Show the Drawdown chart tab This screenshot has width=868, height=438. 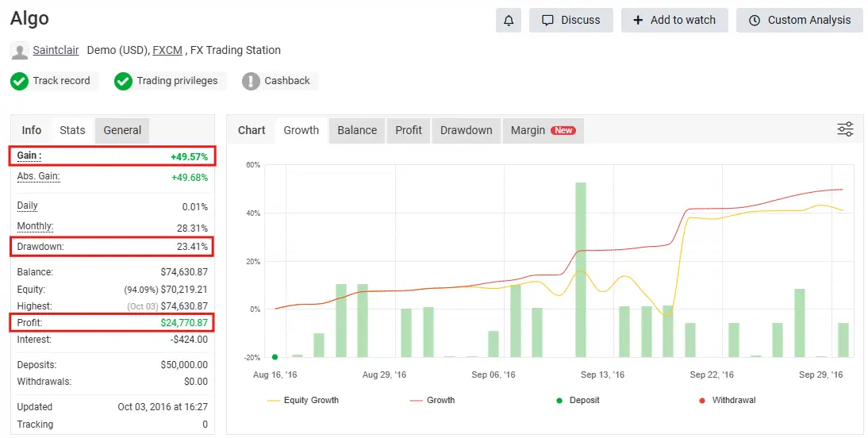click(x=466, y=130)
